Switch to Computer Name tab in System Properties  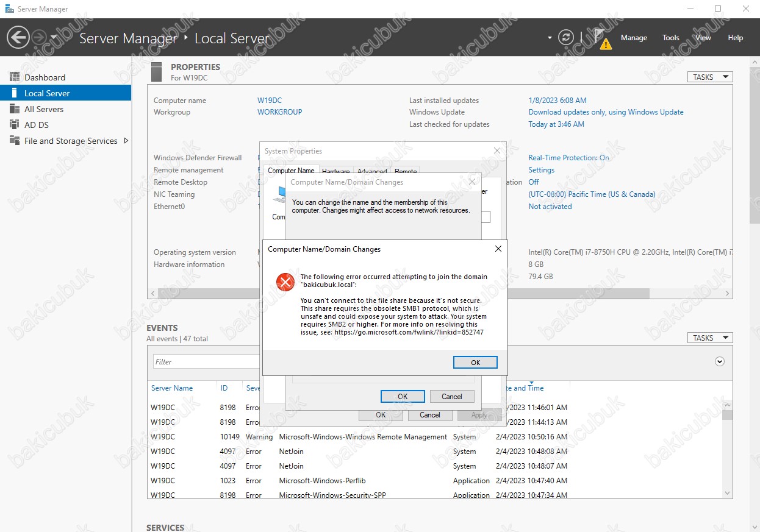coord(292,171)
